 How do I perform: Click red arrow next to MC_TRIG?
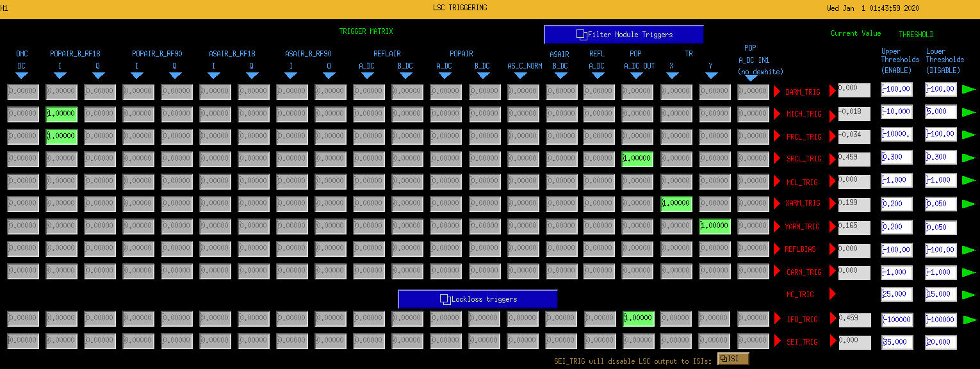pyautogui.click(x=833, y=294)
